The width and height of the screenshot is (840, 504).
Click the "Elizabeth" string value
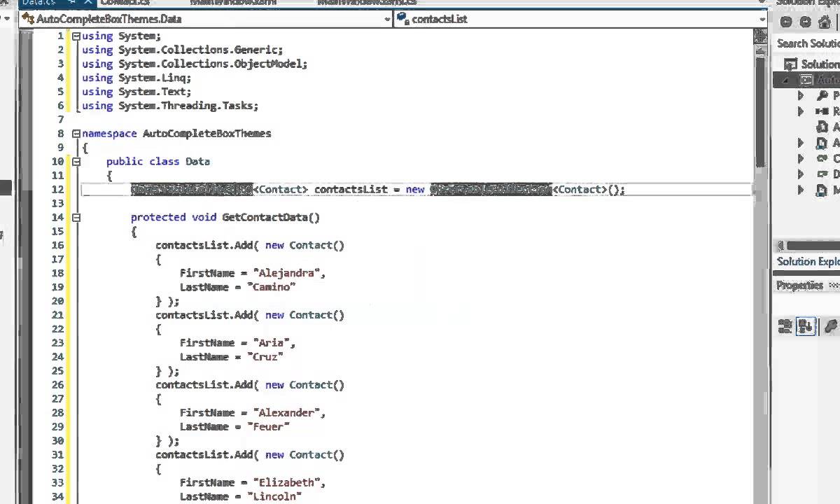click(286, 483)
